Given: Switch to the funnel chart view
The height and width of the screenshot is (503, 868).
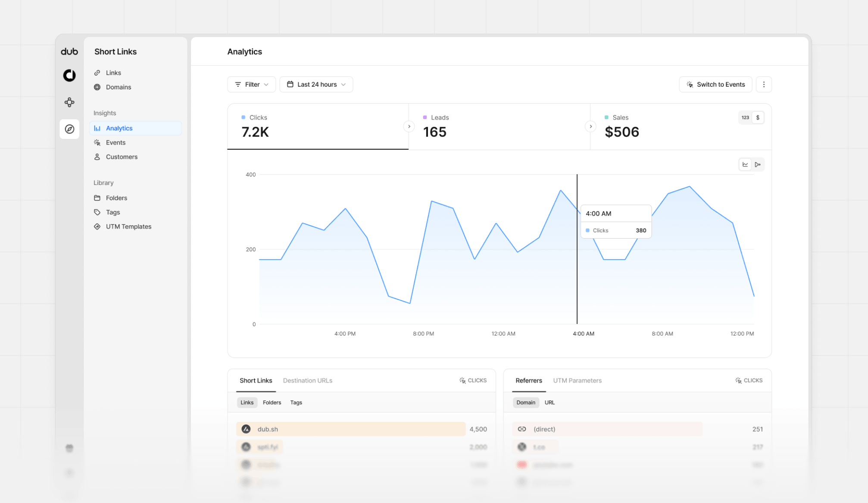Looking at the screenshot, I should coord(758,164).
